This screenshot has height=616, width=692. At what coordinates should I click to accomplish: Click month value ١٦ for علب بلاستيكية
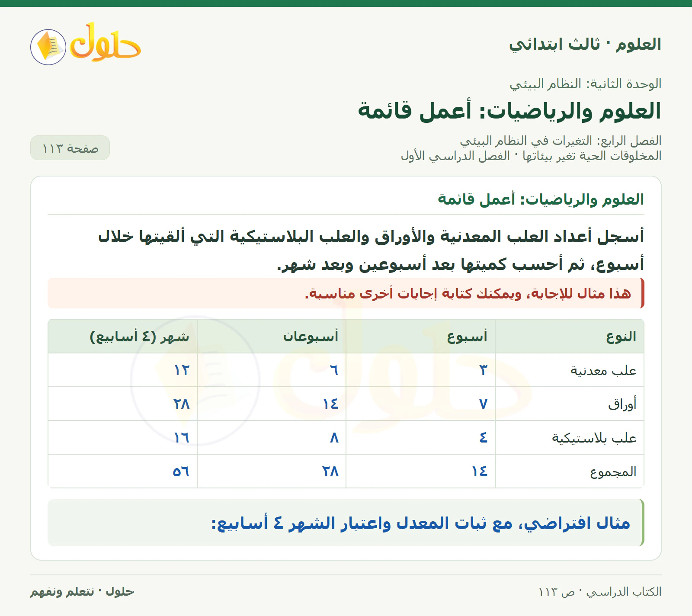coord(182,438)
